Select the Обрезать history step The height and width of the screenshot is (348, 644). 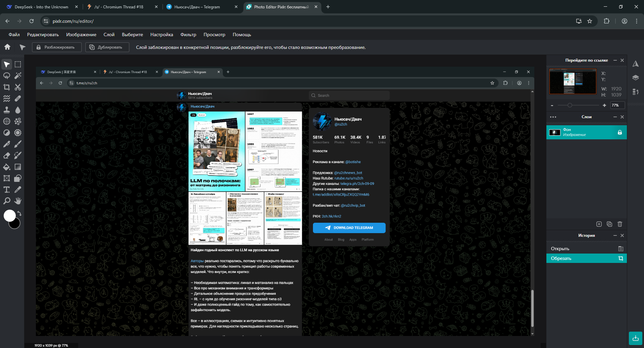click(587, 258)
